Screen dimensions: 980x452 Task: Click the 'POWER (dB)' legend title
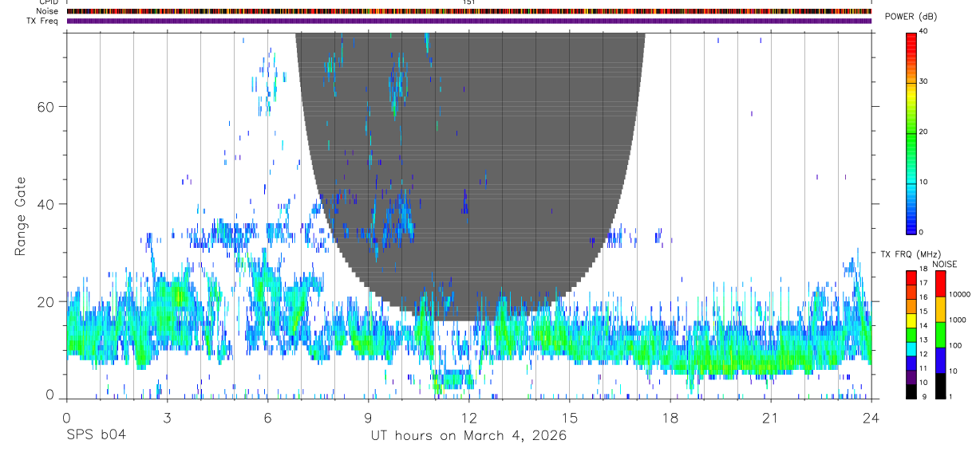point(911,17)
